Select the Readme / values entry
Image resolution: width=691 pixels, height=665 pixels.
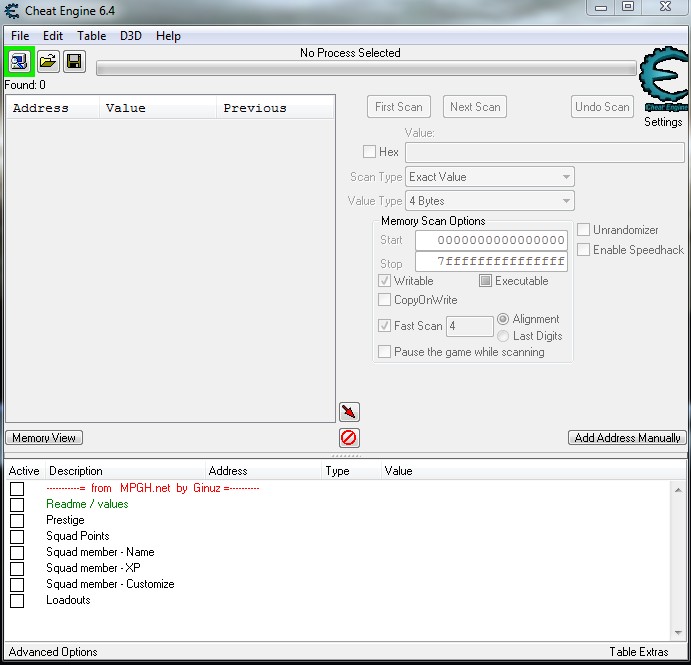click(87, 504)
